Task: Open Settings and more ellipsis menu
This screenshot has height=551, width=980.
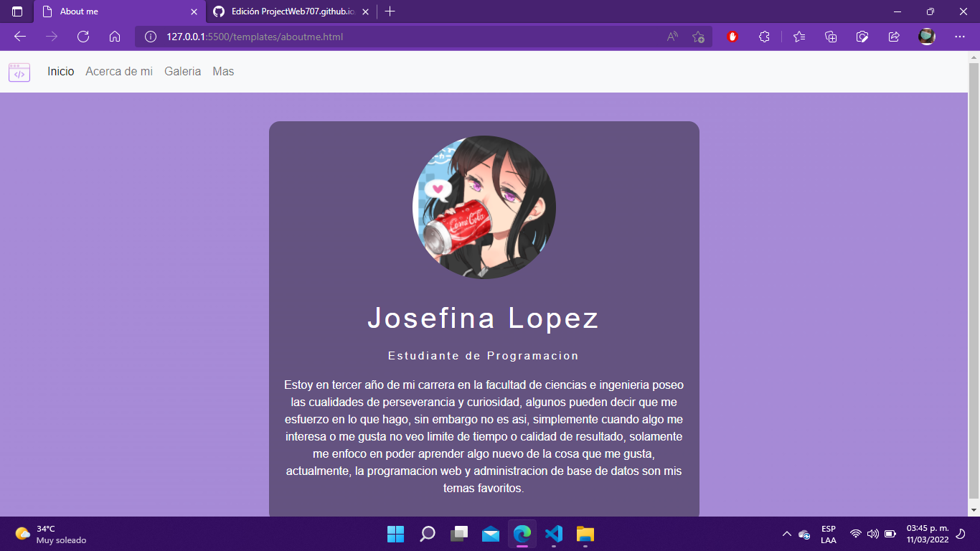Action: (960, 37)
